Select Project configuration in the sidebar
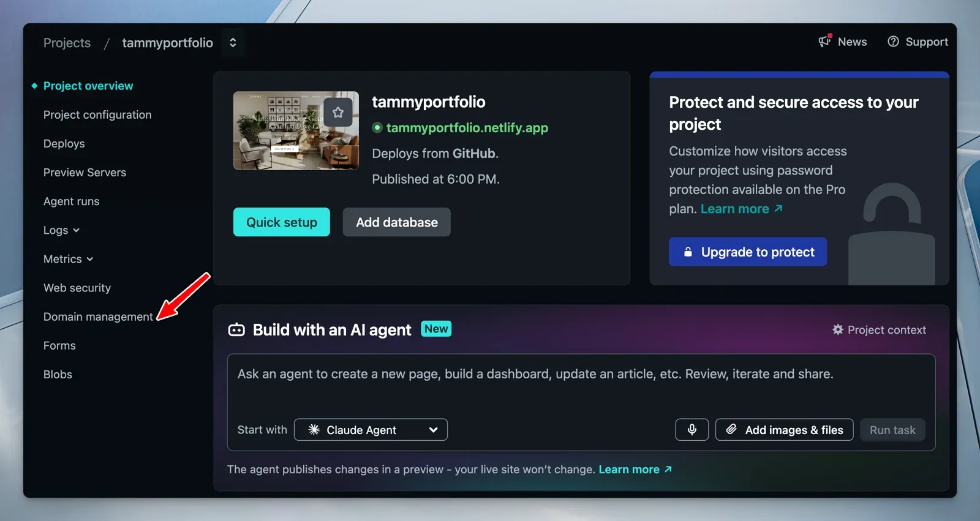The image size is (980, 521). click(97, 115)
